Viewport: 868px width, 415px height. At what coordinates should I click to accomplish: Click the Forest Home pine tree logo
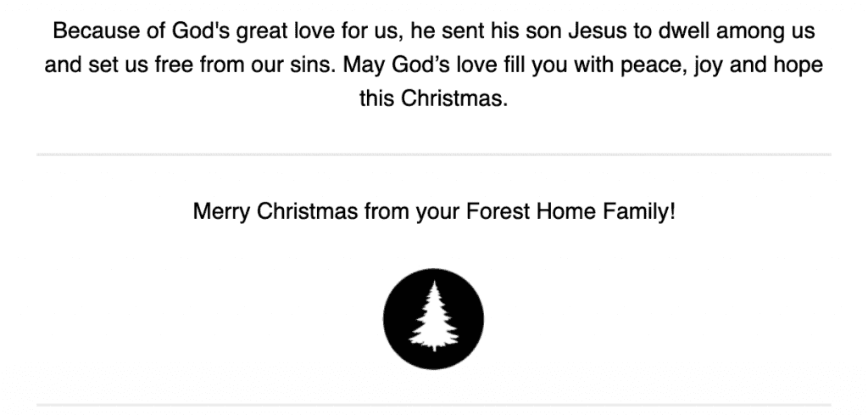(x=433, y=318)
